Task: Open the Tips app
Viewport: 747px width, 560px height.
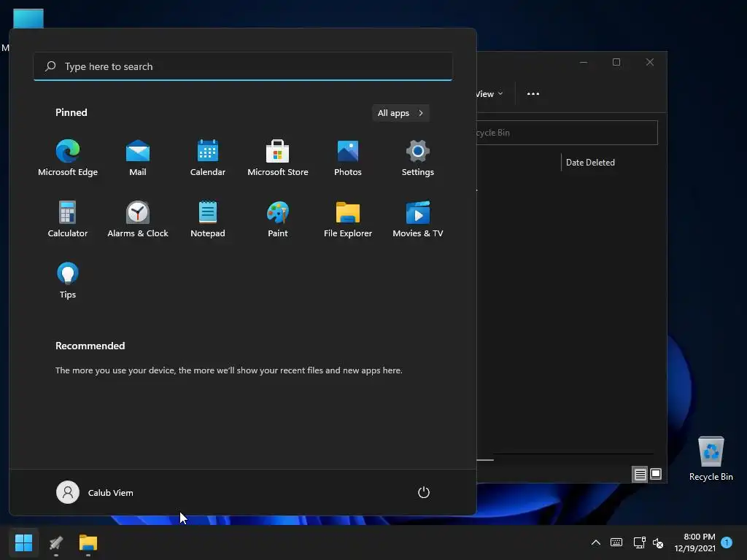Action: tap(68, 281)
